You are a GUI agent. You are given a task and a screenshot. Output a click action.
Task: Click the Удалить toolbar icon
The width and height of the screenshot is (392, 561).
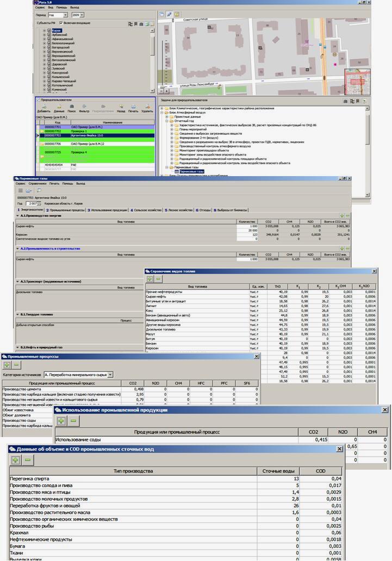[x=147, y=107]
